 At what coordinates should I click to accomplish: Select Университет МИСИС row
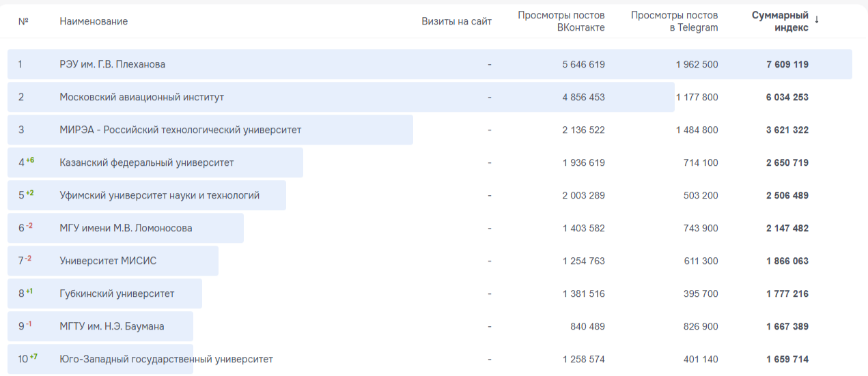[108, 261]
